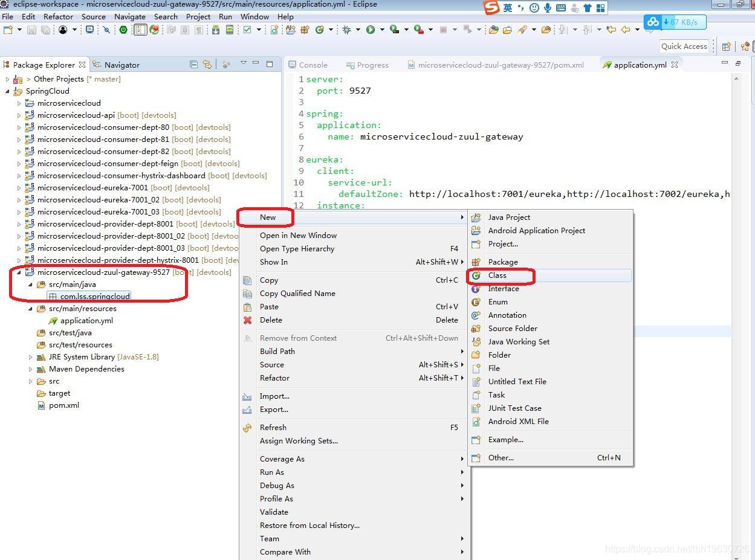
Task: Open the Refactor menu in menu bar
Action: pos(58,16)
